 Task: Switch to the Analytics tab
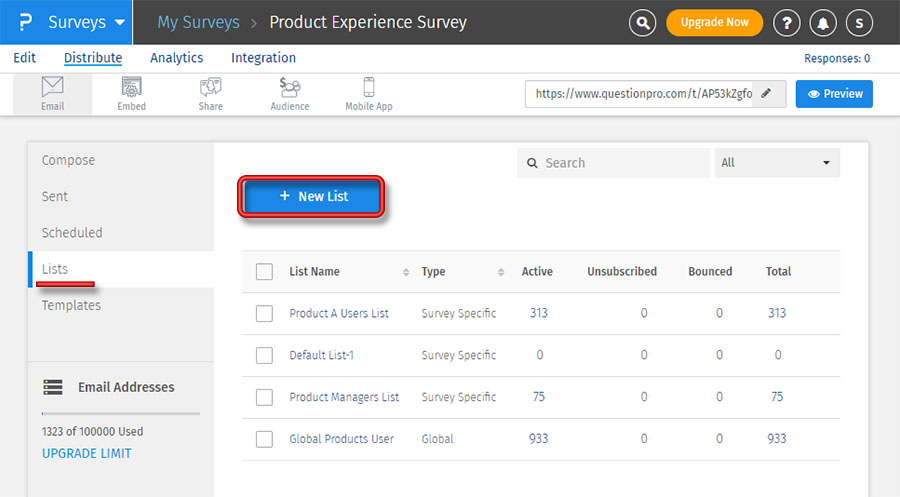tap(176, 58)
